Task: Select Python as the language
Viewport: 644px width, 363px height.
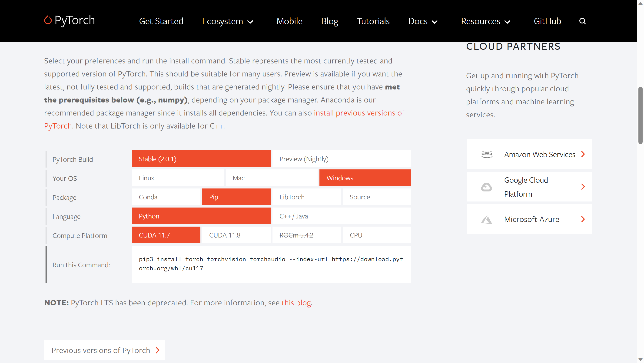Action: coord(201,216)
